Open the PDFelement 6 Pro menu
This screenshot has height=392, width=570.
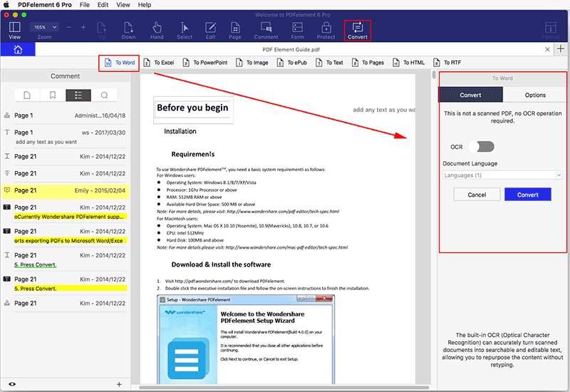click(x=45, y=5)
